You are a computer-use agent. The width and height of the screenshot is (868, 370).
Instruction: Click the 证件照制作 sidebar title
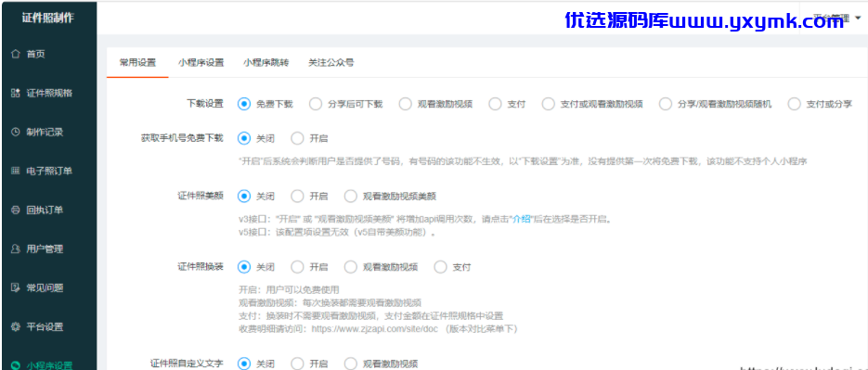click(x=48, y=18)
